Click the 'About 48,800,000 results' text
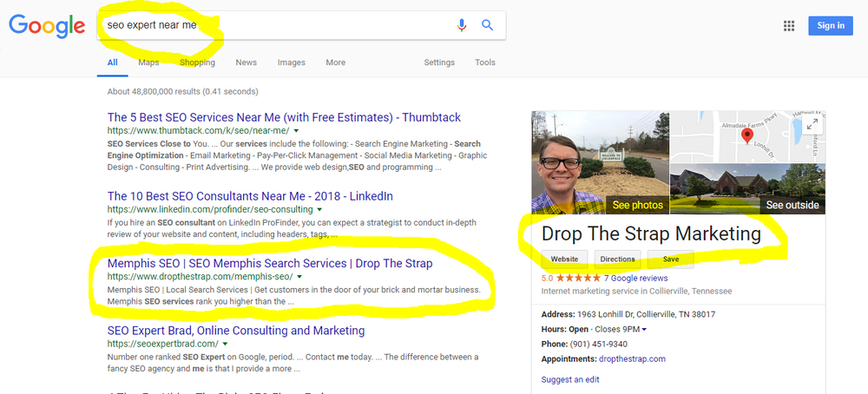This screenshot has width=868, height=394. 182,91
